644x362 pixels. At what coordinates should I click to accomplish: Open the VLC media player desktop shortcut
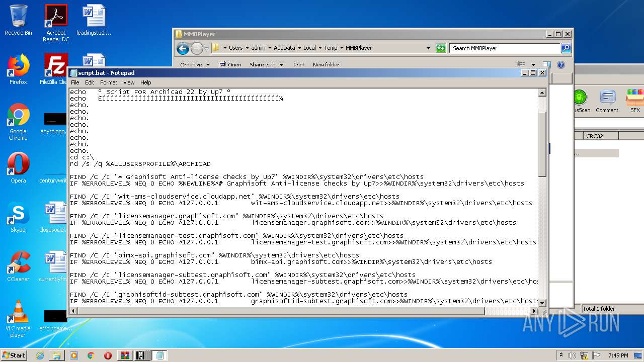18,319
